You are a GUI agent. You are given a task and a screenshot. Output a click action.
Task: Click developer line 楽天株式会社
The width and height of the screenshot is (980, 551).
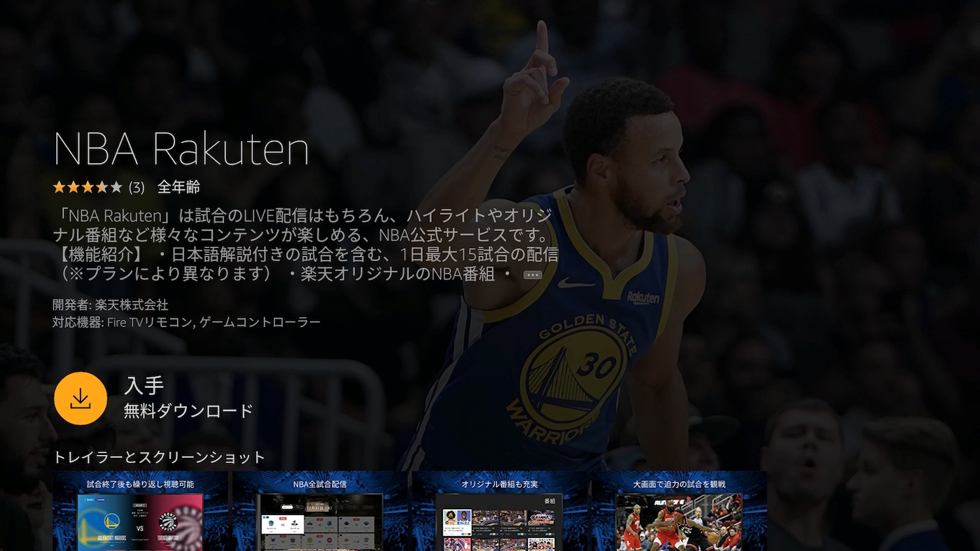[x=110, y=305]
